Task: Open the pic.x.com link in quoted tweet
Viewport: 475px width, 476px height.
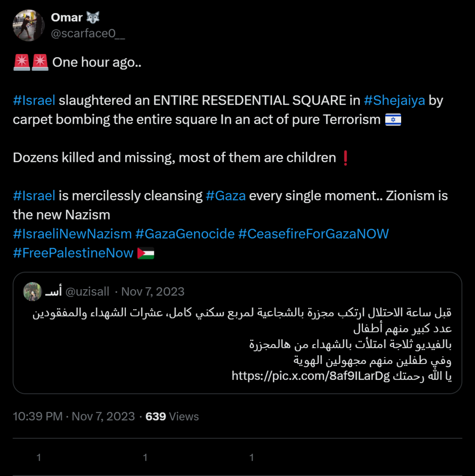Action: 310,376
